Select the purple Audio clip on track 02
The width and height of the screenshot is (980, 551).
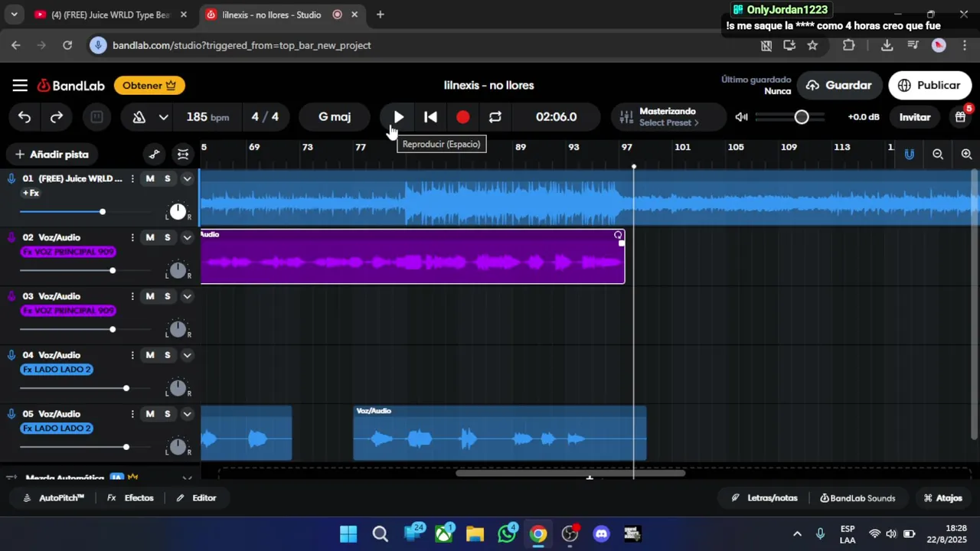[413, 257]
